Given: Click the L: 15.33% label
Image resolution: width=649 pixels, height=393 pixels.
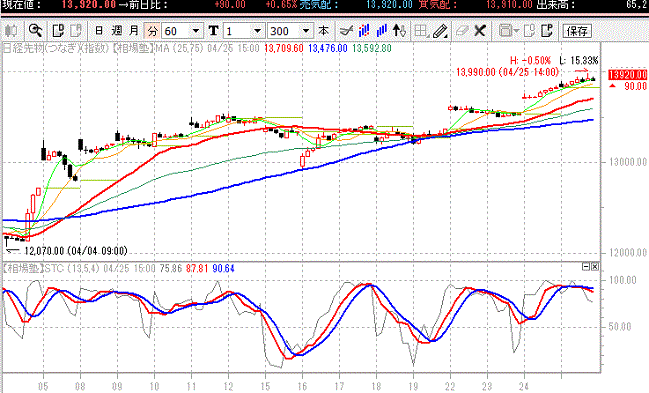Looking at the screenshot, I should point(579,61).
